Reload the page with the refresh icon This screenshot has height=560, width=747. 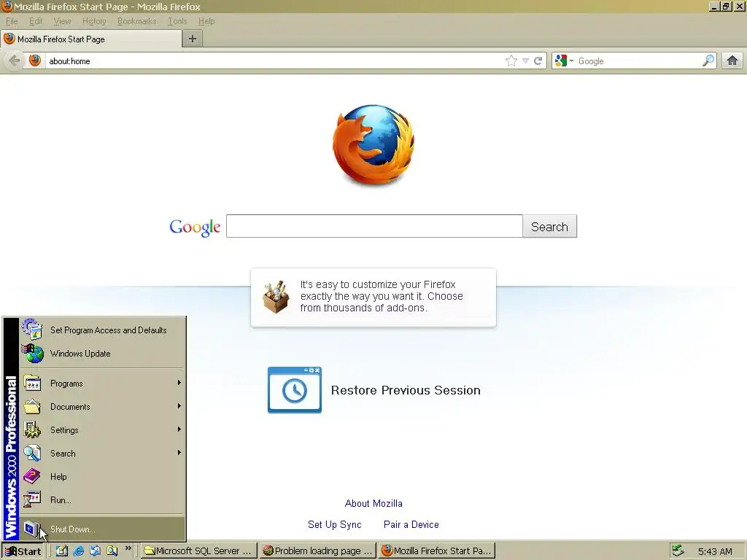click(x=538, y=61)
